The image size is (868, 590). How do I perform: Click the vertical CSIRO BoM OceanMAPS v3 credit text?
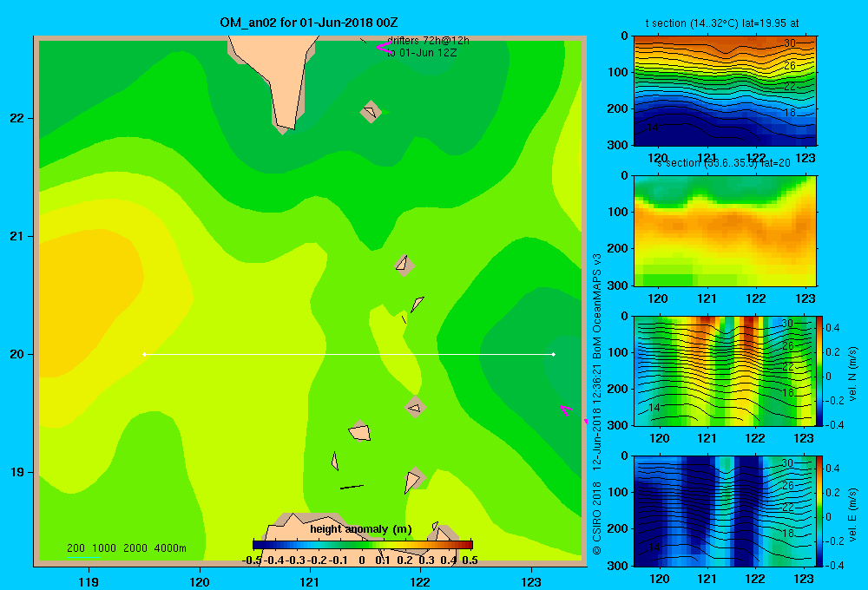click(x=597, y=404)
